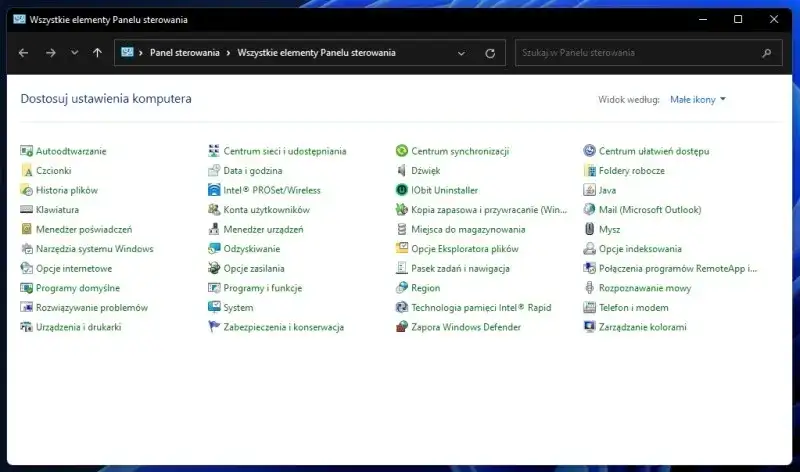Click the search magnifier icon
Image resolution: width=800 pixels, height=472 pixels.
766,53
